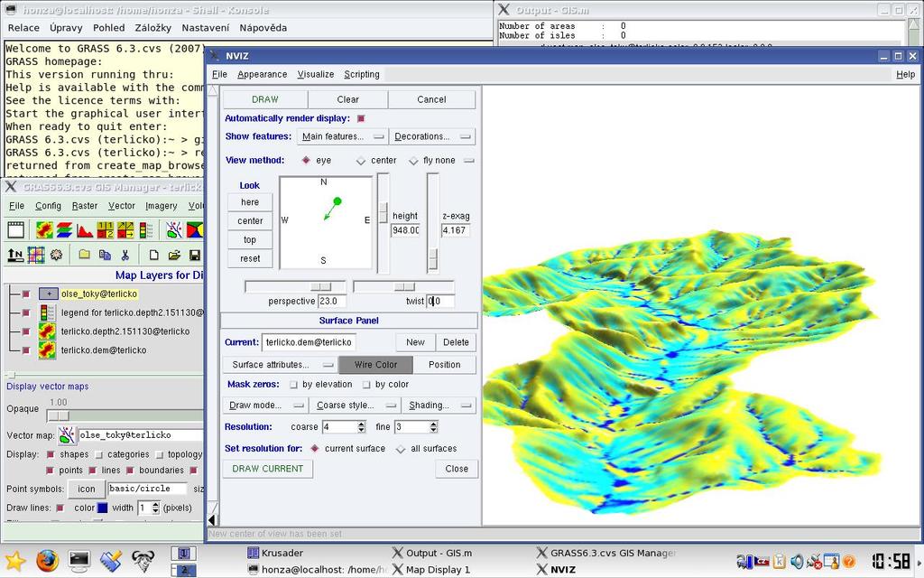The height and width of the screenshot is (578, 924).
Task: Open Decorations dropdown in NVIZ
Action: point(432,137)
